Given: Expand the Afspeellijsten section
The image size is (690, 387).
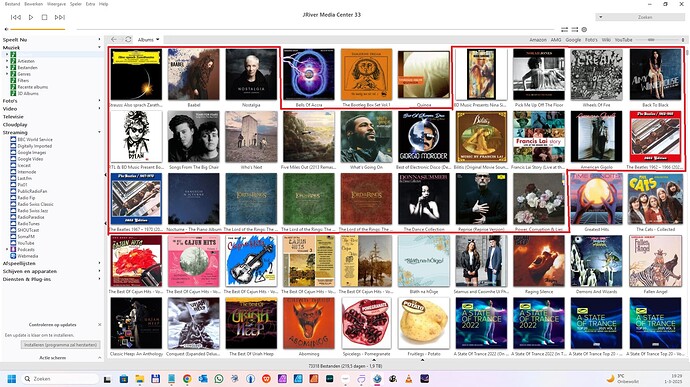Looking at the screenshot, I should tap(99, 263).
